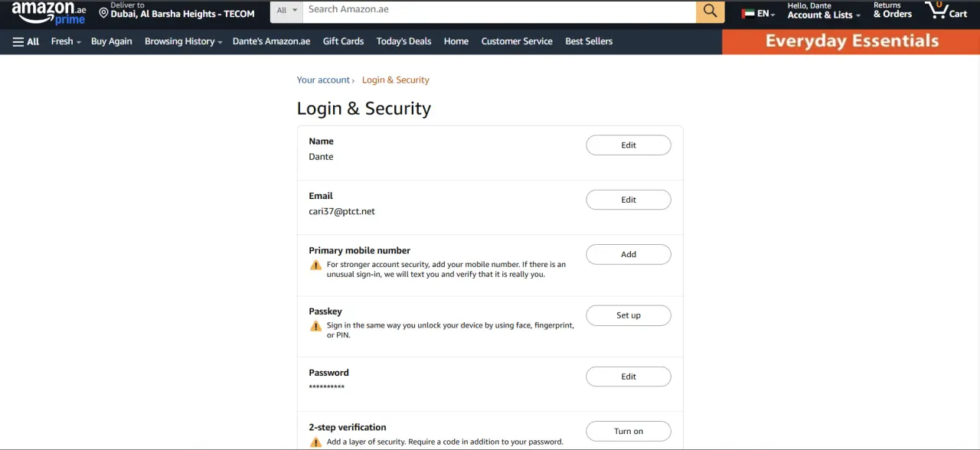Edit the account Name
The image size is (980, 450).
pyautogui.click(x=629, y=145)
